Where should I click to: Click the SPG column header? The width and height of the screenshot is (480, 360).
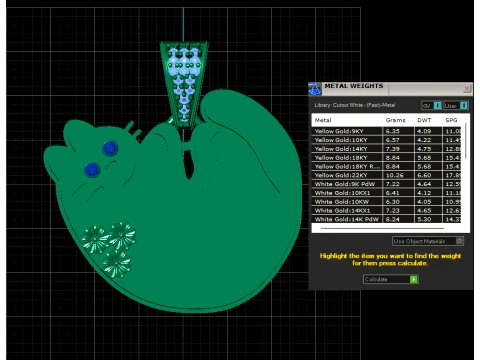click(x=451, y=120)
